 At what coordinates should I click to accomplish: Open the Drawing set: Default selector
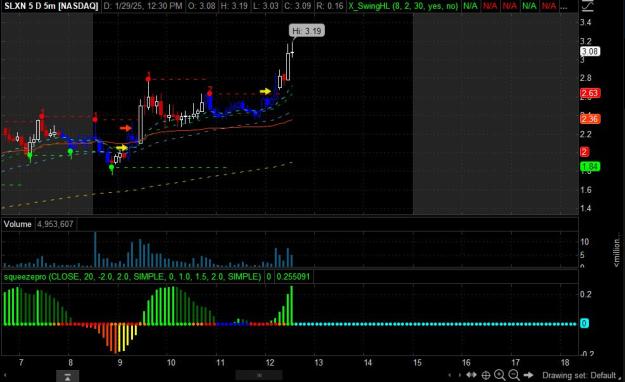(x=579, y=375)
